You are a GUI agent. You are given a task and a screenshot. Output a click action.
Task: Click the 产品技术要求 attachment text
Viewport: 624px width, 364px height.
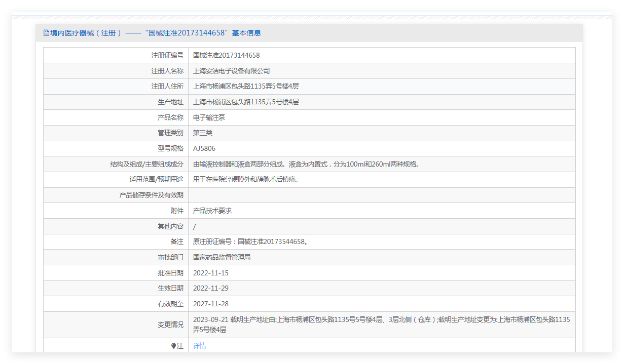click(212, 211)
